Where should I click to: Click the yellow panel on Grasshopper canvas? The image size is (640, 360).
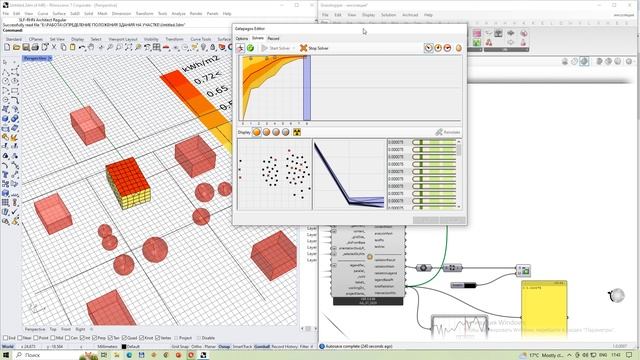pos(544,308)
